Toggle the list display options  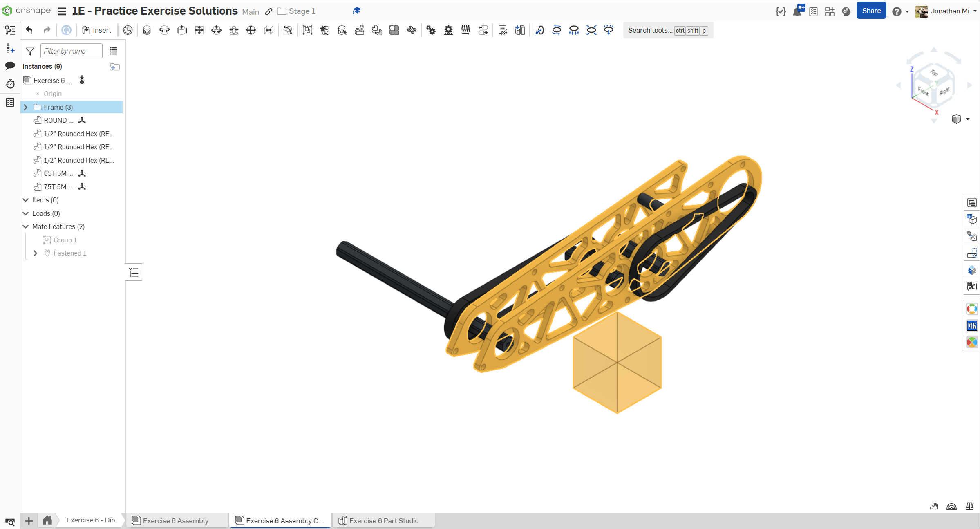(x=113, y=51)
